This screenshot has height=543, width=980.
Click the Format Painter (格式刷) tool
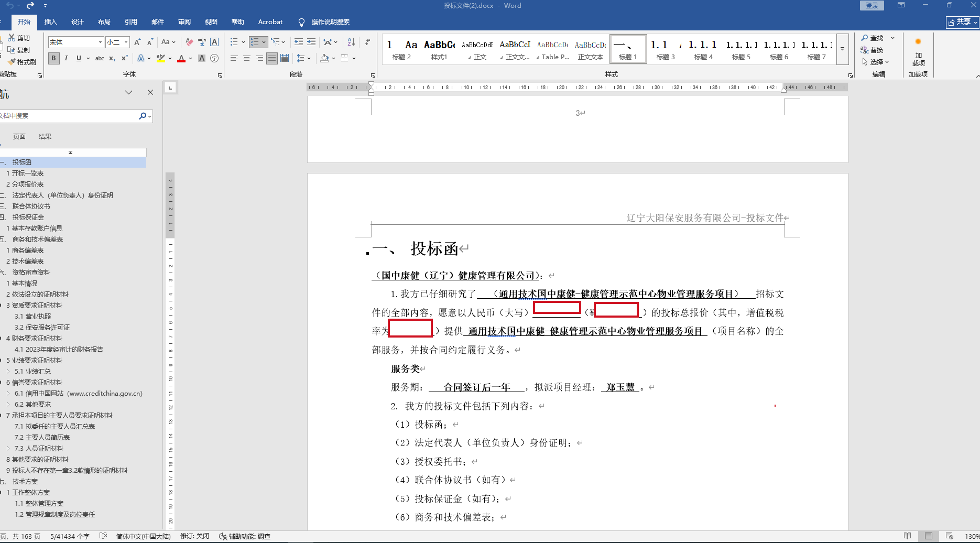click(x=22, y=62)
